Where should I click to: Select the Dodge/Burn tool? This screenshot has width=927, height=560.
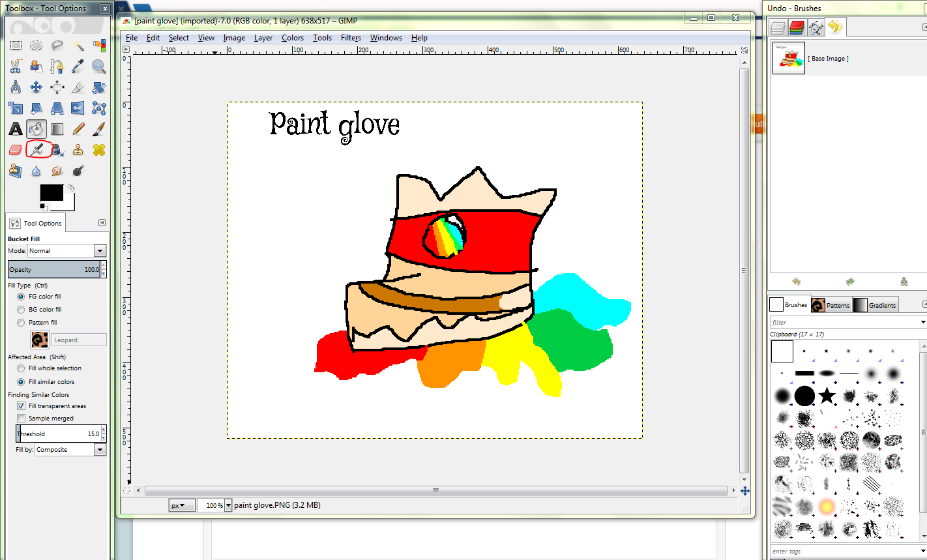78,171
